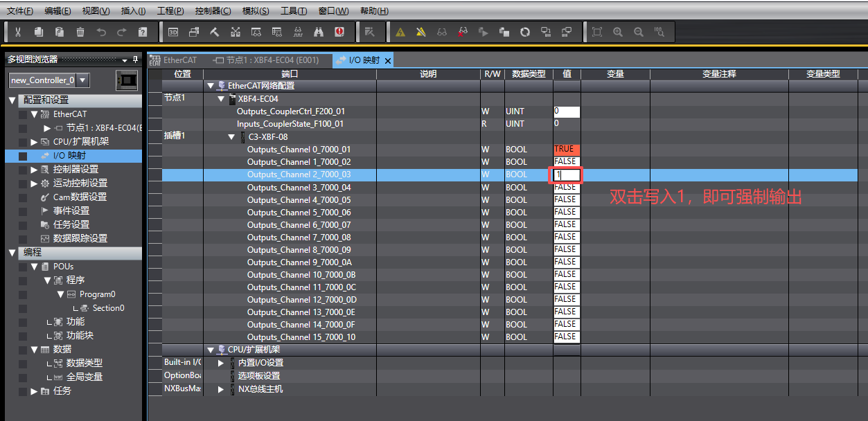The width and height of the screenshot is (868, 421).
Task: Click the Undo arrow icon
Action: tap(101, 32)
